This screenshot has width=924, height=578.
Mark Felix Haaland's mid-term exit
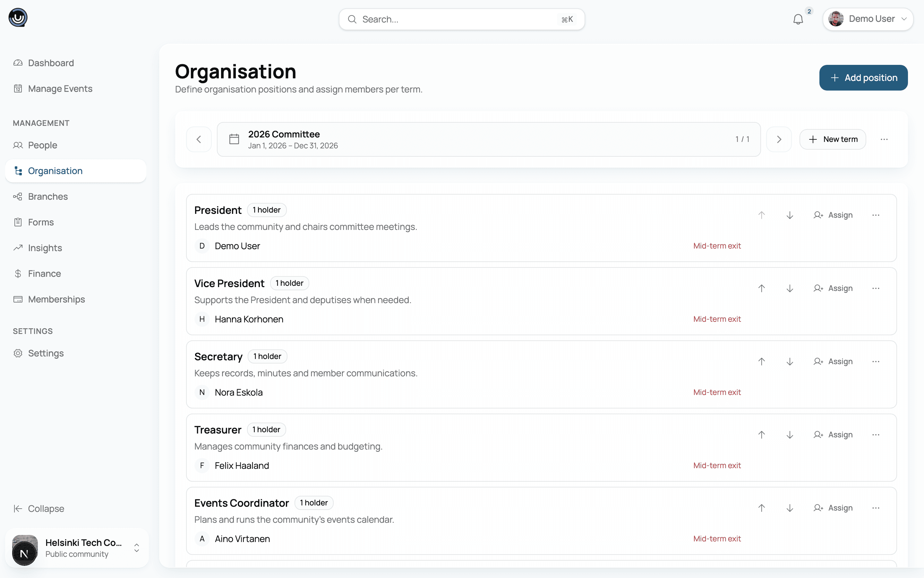(x=717, y=466)
